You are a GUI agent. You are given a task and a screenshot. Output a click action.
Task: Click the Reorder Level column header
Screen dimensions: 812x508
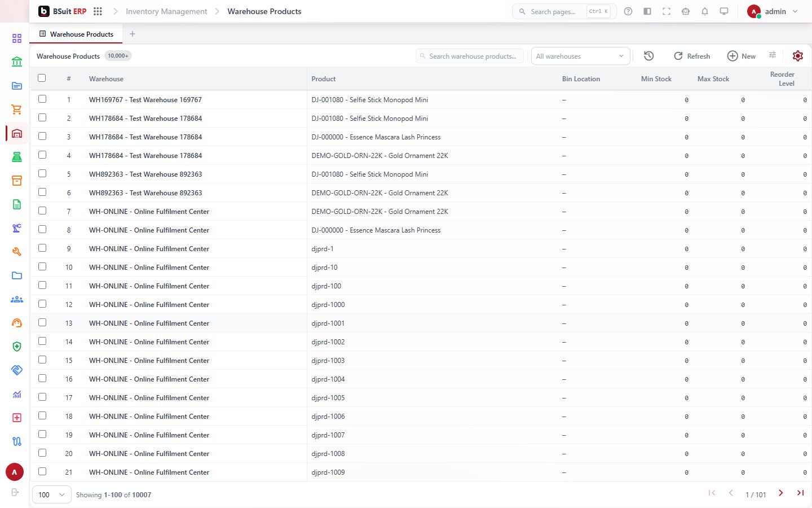coord(783,79)
